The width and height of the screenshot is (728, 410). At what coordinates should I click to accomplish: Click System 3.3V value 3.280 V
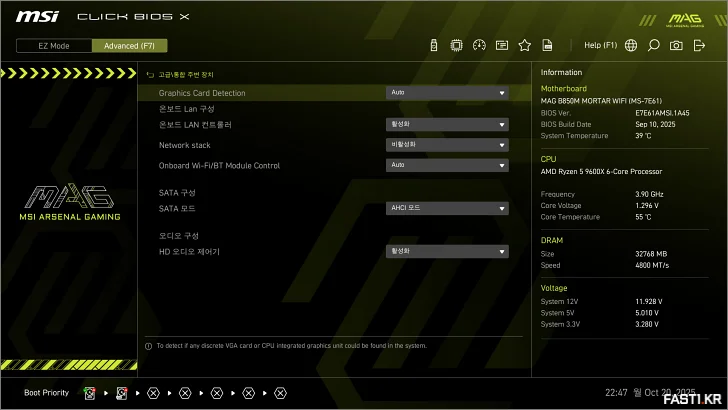(x=647, y=324)
